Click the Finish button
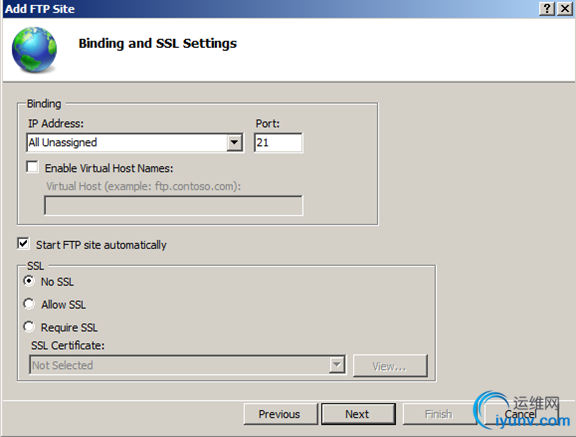576x437 pixels. tap(439, 414)
